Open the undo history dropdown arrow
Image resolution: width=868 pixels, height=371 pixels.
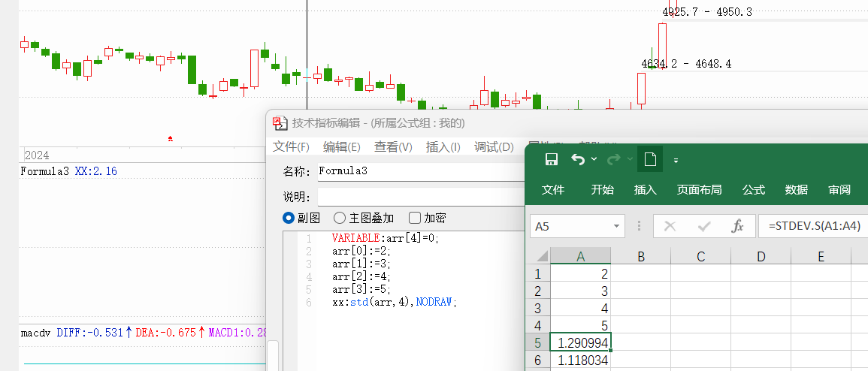click(x=594, y=159)
